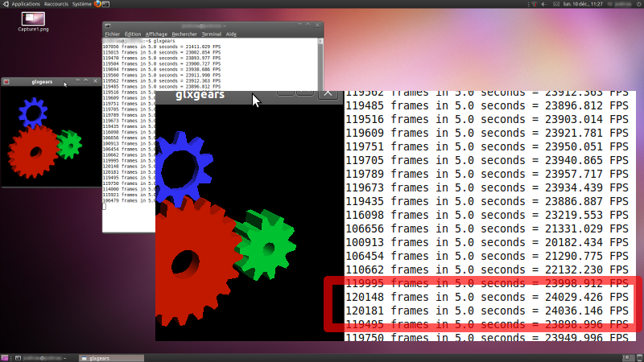This screenshot has height=362, width=644.
Task: Open Affichage menu in terminal window
Action: (x=156, y=34)
